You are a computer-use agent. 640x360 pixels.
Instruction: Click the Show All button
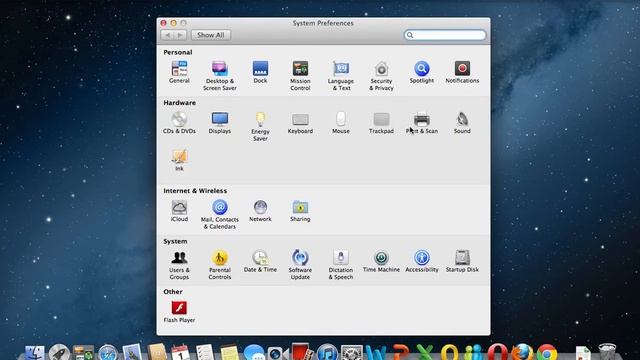211,35
